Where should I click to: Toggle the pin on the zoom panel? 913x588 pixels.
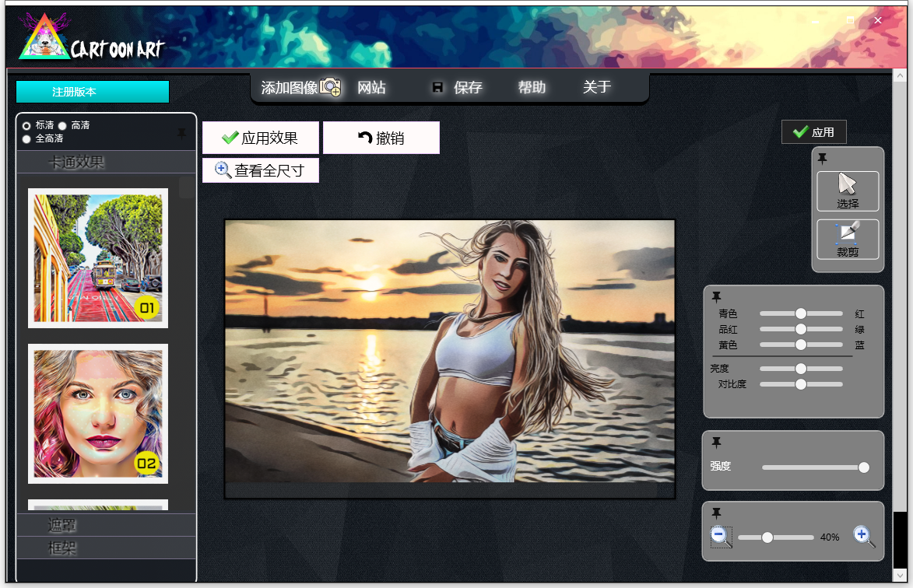[x=716, y=513]
